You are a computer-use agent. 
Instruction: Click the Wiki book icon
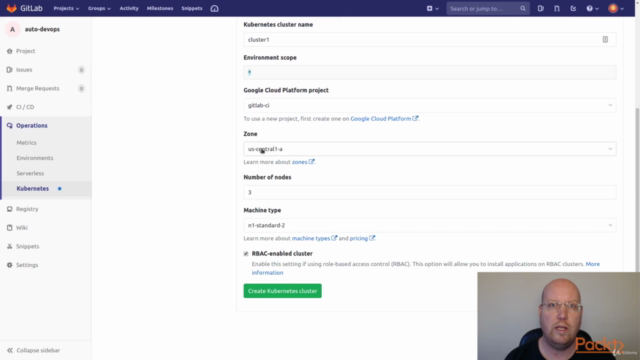click(9, 228)
